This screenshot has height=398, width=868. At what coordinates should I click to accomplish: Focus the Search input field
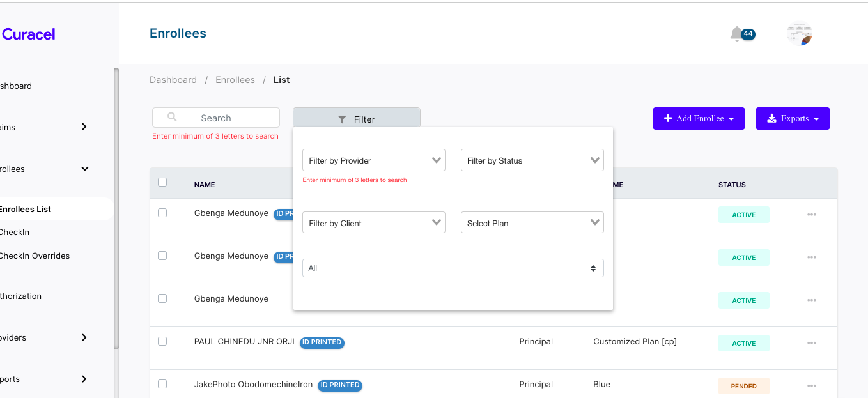point(216,118)
